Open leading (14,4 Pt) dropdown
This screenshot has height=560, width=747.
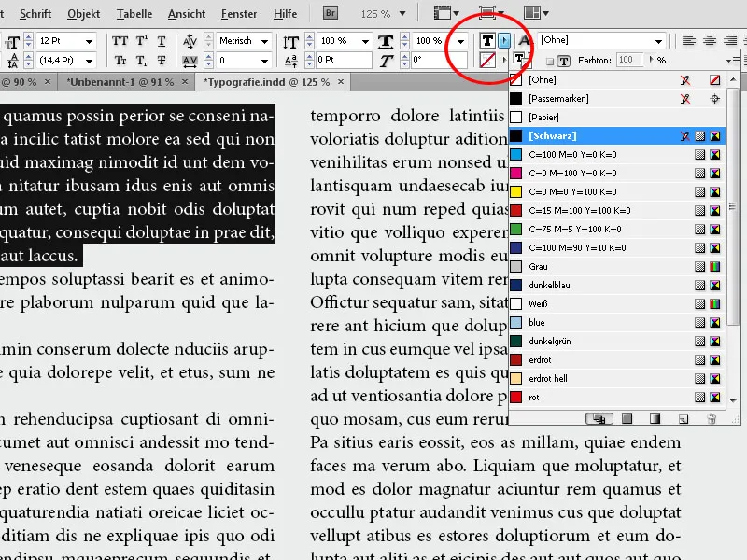(x=89, y=61)
